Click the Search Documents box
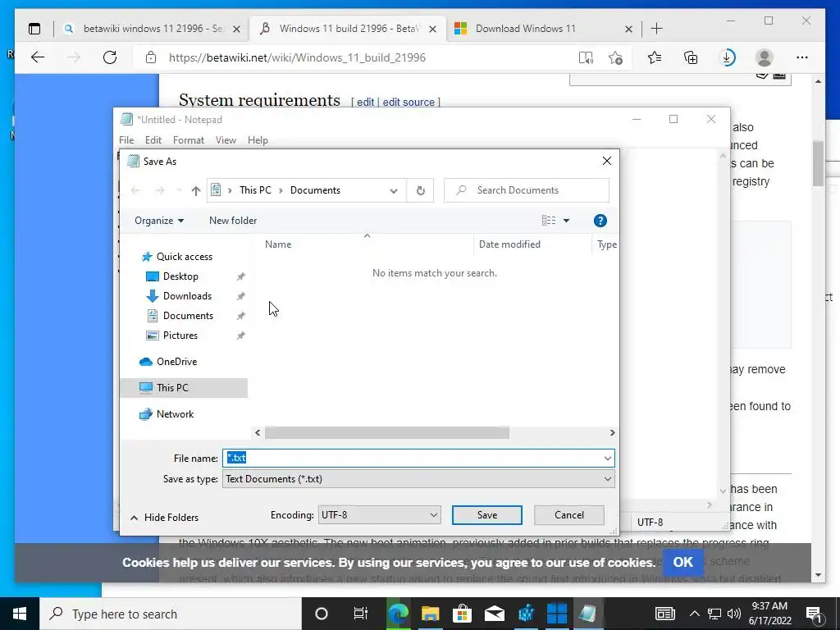840x630 pixels. 527,190
